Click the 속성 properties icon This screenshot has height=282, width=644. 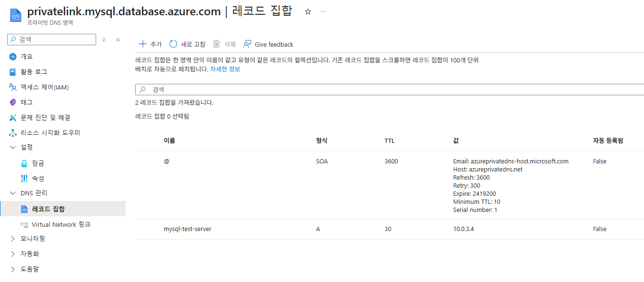[24, 179]
